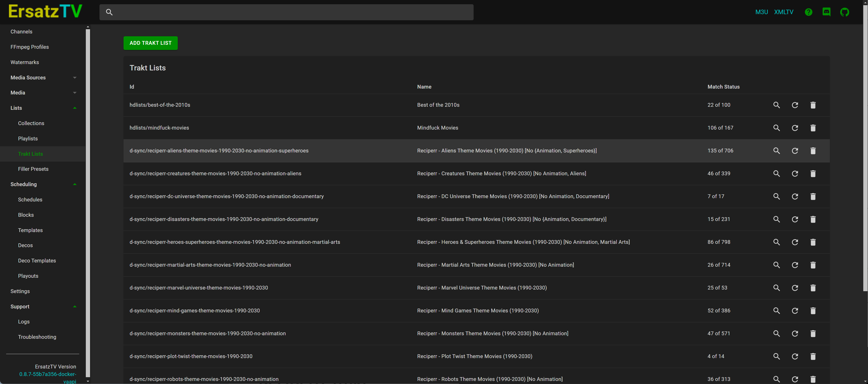The width and height of the screenshot is (868, 384).
Task: Open the M3U playlist link
Action: coord(761,12)
